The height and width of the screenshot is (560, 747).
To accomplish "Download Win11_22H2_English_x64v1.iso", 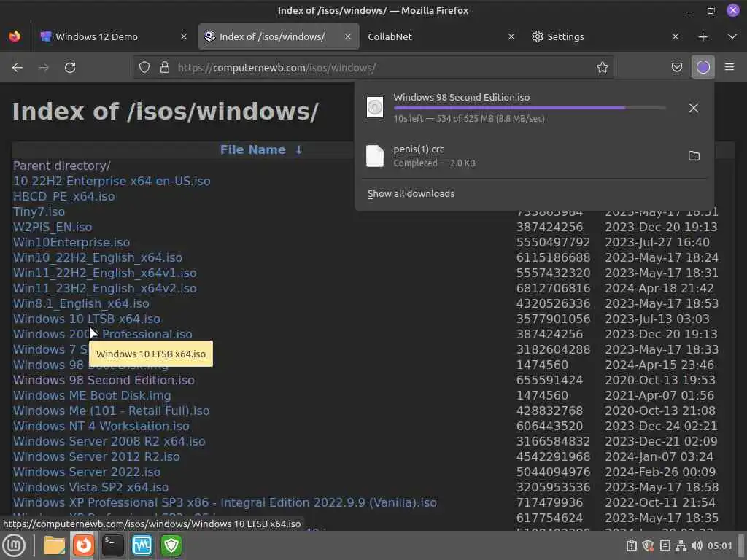I will pyautogui.click(x=105, y=273).
